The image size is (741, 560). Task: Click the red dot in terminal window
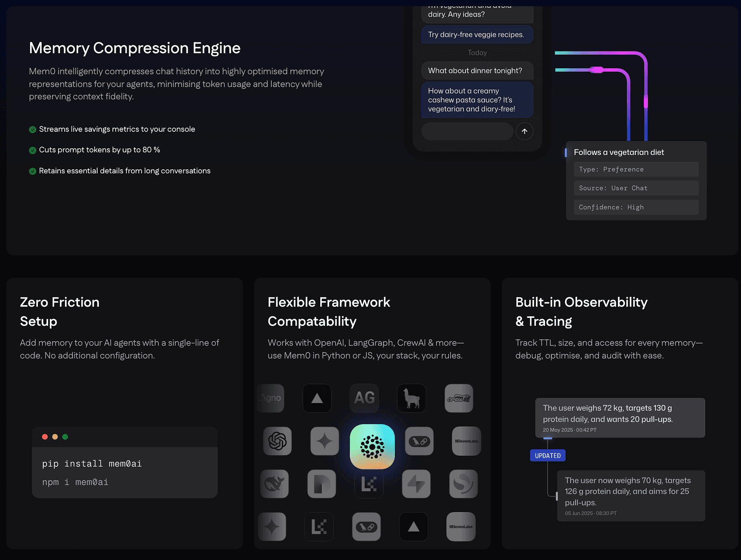click(x=45, y=437)
